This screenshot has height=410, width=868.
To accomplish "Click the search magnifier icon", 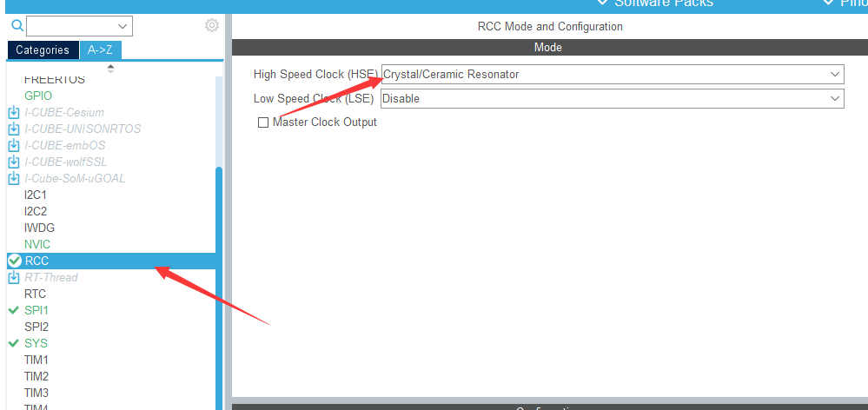I will coord(17,26).
